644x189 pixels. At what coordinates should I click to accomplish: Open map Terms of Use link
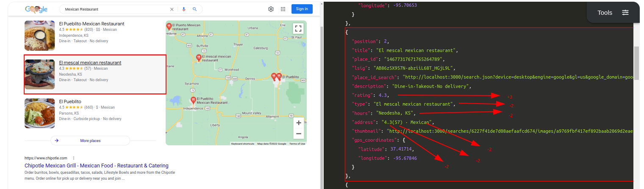(x=297, y=144)
